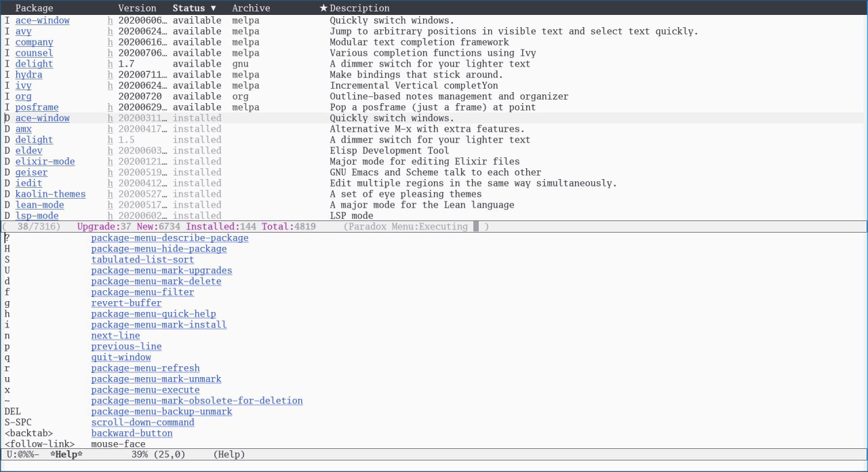The height and width of the screenshot is (472, 868).
Task: Follow the package-menu-mark-install help link
Action: click(159, 325)
